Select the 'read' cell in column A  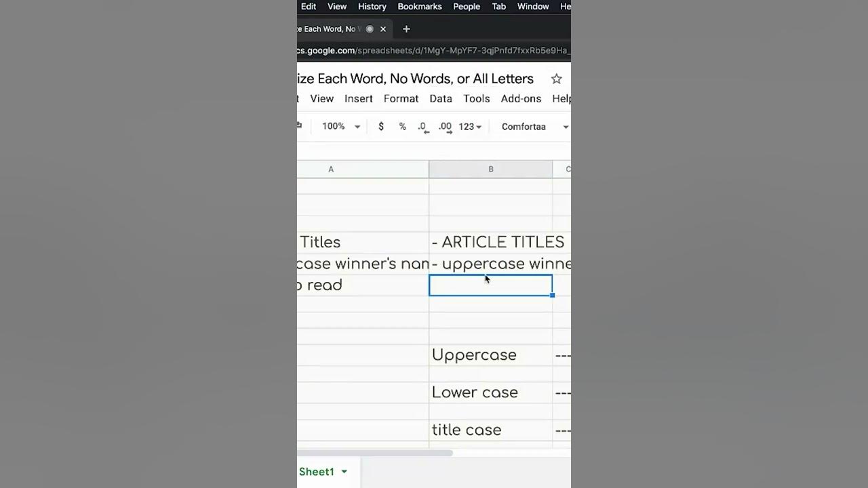[x=363, y=285]
